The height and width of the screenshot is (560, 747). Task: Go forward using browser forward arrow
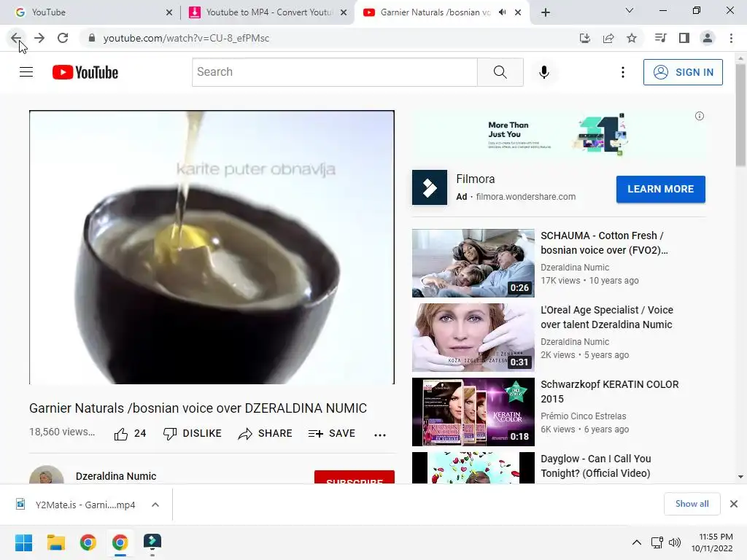click(39, 38)
